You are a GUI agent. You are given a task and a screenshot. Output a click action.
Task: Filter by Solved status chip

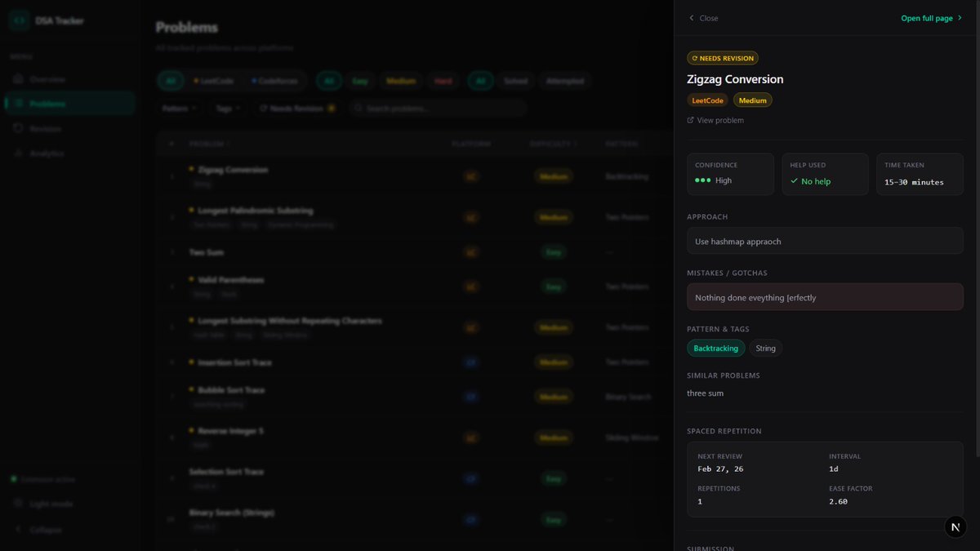click(515, 81)
